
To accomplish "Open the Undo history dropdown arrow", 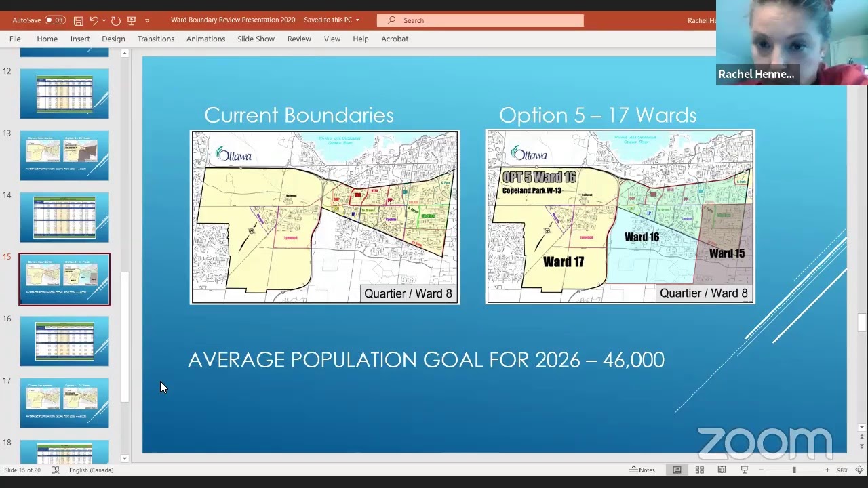I will click(104, 20).
